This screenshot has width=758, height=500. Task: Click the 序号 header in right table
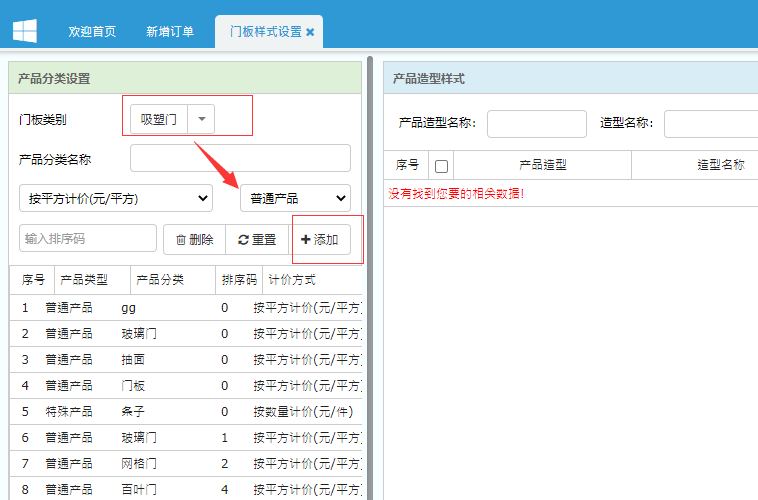pos(407,165)
